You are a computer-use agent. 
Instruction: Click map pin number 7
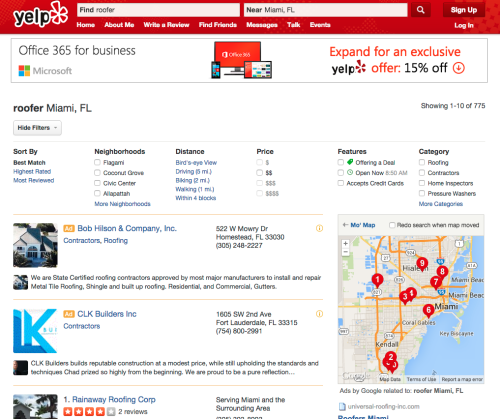(435, 283)
